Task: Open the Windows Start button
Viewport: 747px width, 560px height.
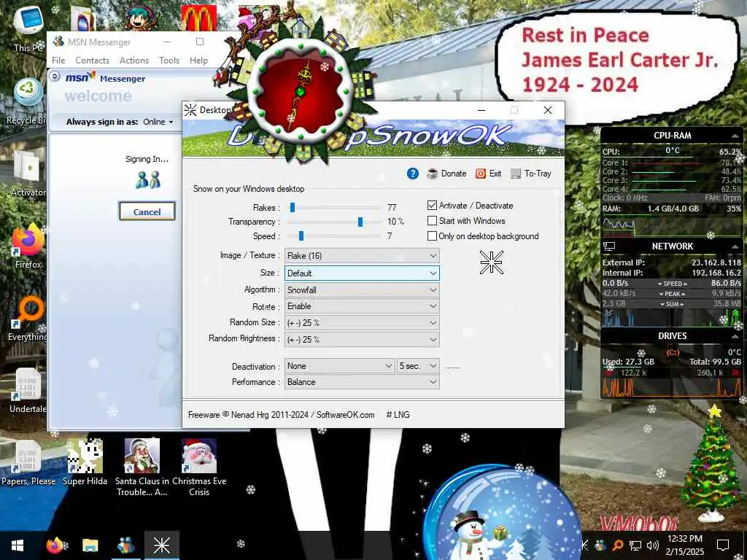Action: pos(18,545)
